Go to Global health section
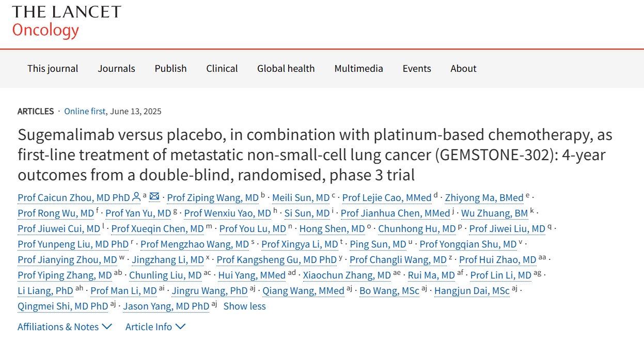The height and width of the screenshot is (340, 644). [286, 68]
